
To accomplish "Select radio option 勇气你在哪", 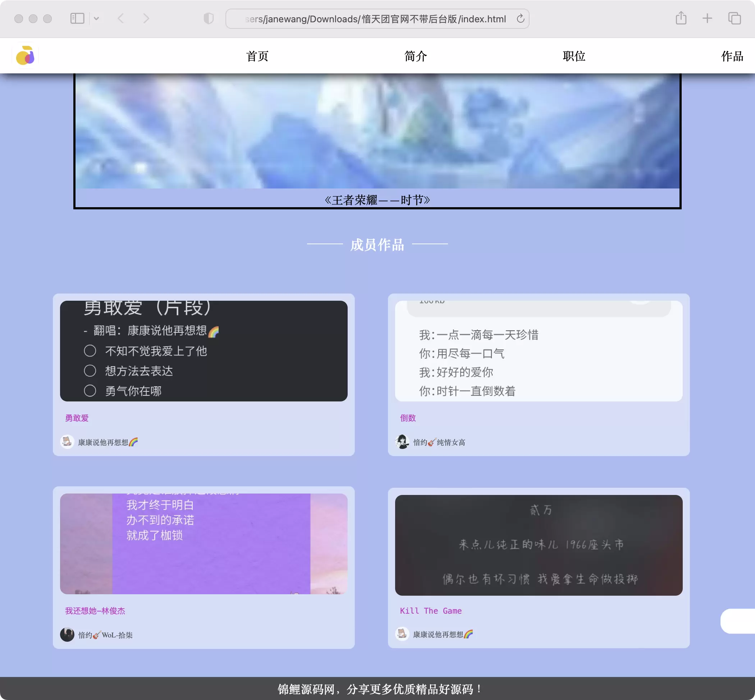I will tap(90, 391).
